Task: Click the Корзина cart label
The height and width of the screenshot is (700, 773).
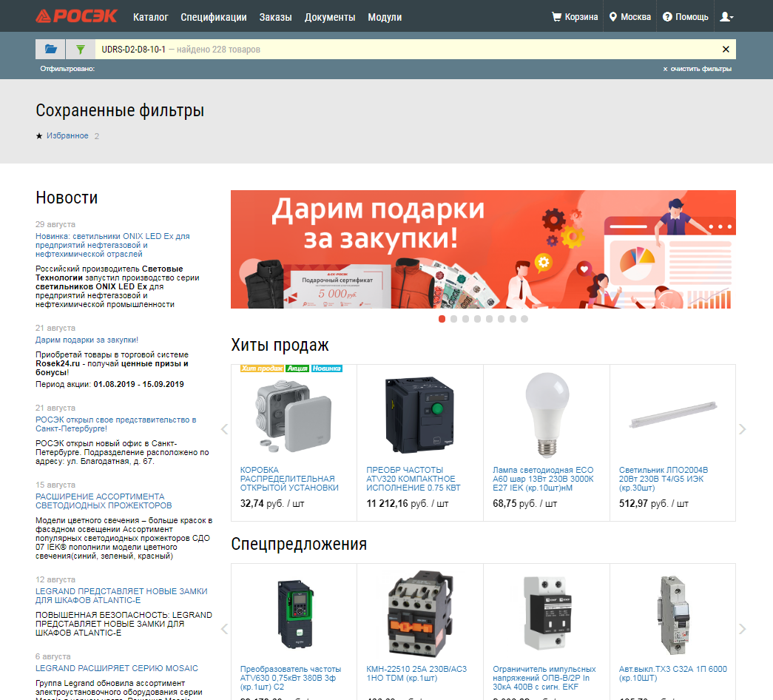Action: (x=581, y=17)
